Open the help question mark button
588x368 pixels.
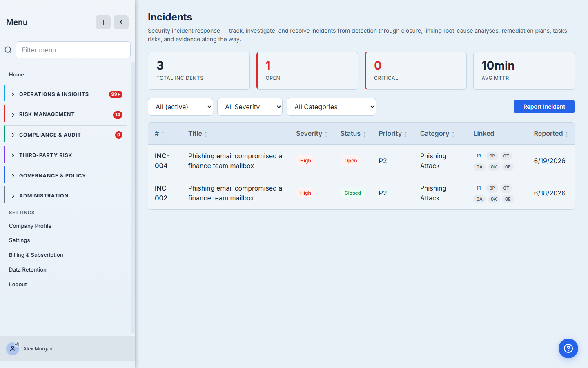point(568,348)
